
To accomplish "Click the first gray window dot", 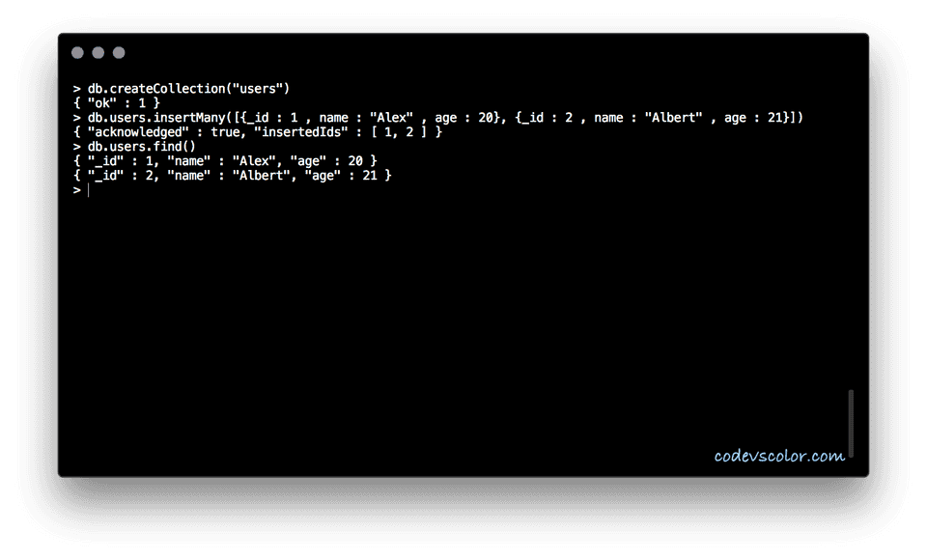I will [x=77, y=53].
